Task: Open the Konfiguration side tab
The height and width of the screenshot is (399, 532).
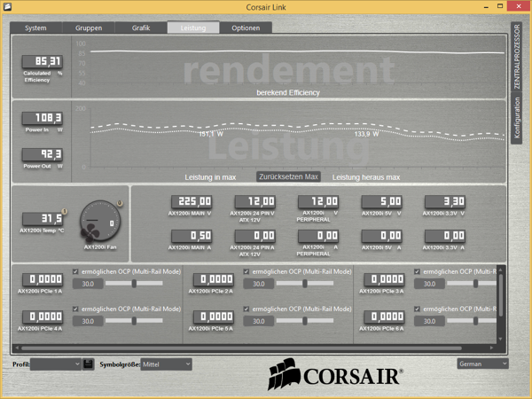Action: (516, 118)
